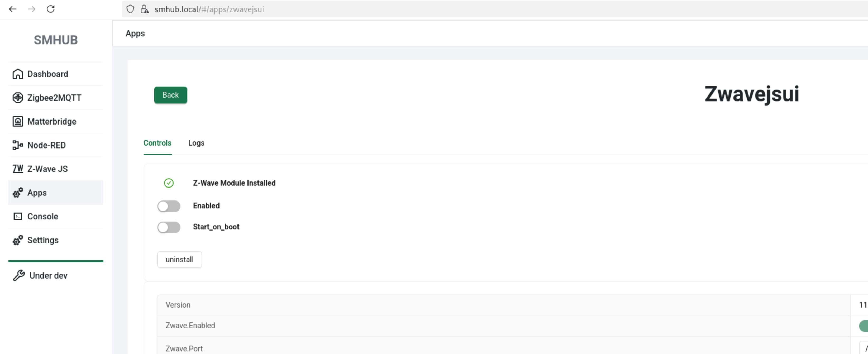Click the Settings gears icon
The width and height of the screenshot is (868, 354).
click(x=17, y=240)
